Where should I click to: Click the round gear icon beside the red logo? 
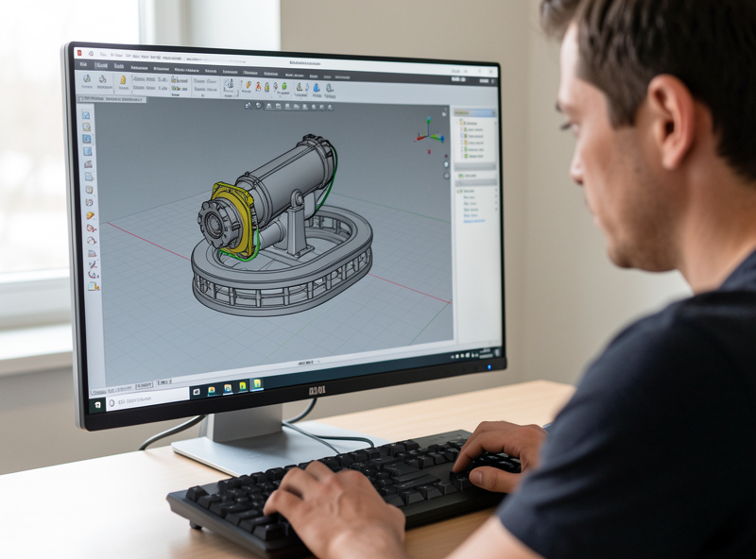(x=91, y=54)
